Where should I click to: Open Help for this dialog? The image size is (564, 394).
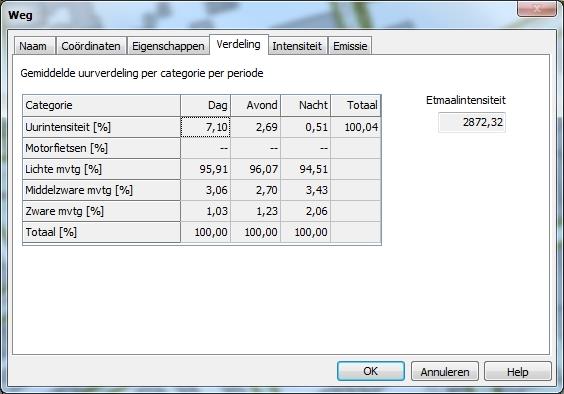click(518, 371)
